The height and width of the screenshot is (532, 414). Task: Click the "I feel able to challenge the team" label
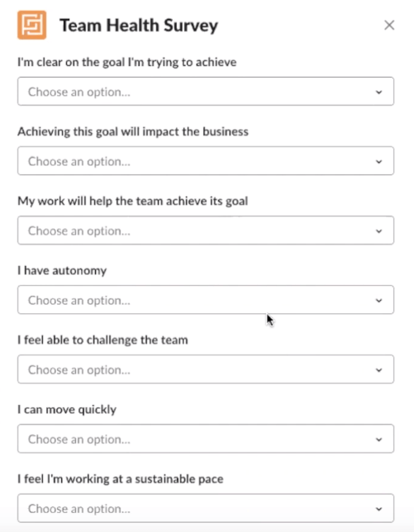[x=102, y=340]
